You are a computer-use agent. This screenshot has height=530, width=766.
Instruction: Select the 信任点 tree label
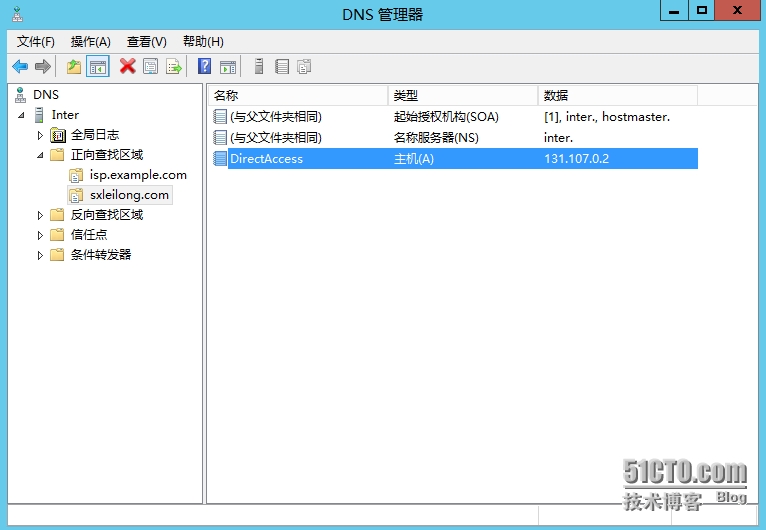click(x=89, y=235)
